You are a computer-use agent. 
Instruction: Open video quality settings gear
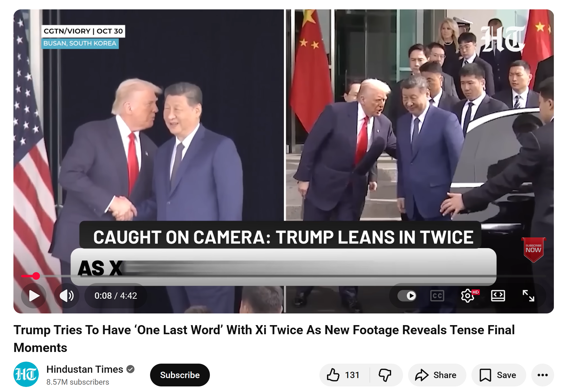click(x=468, y=296)
